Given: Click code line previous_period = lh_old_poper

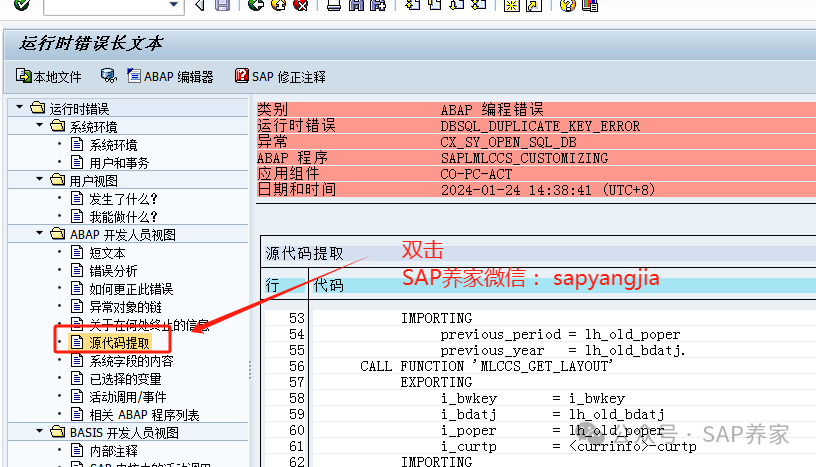Looking at the screenshot, I should pos(560,334).
